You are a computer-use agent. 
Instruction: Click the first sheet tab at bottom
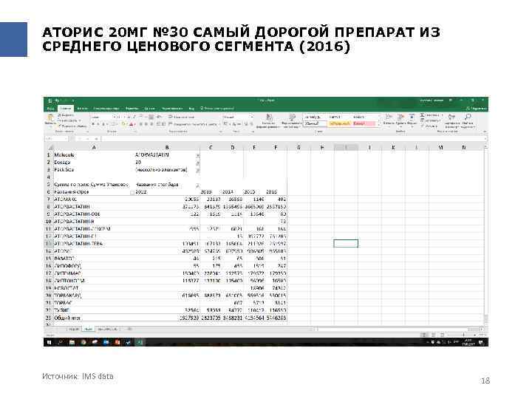pos(74,329)
